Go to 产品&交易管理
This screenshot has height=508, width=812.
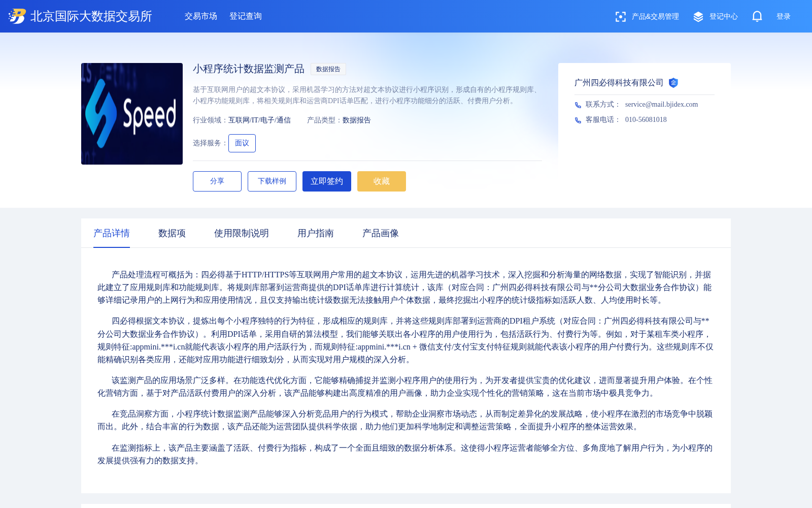coord(655,16)
